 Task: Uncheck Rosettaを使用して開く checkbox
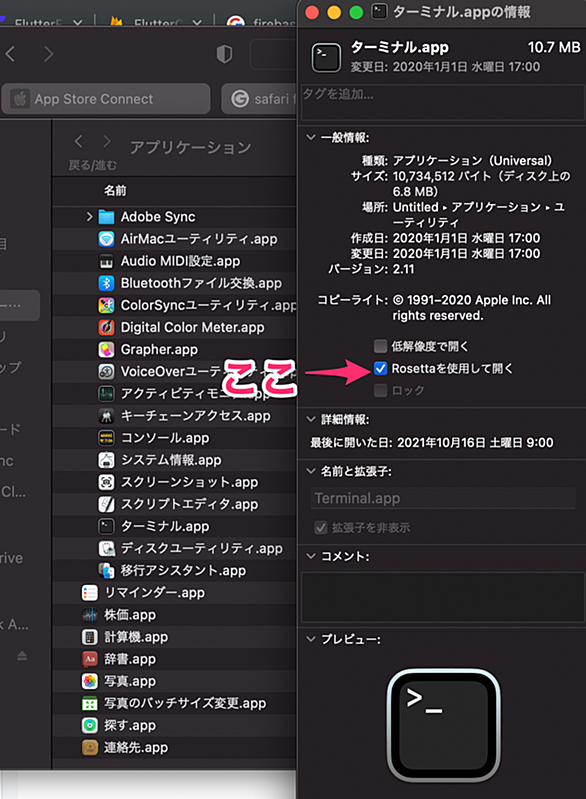380,368
